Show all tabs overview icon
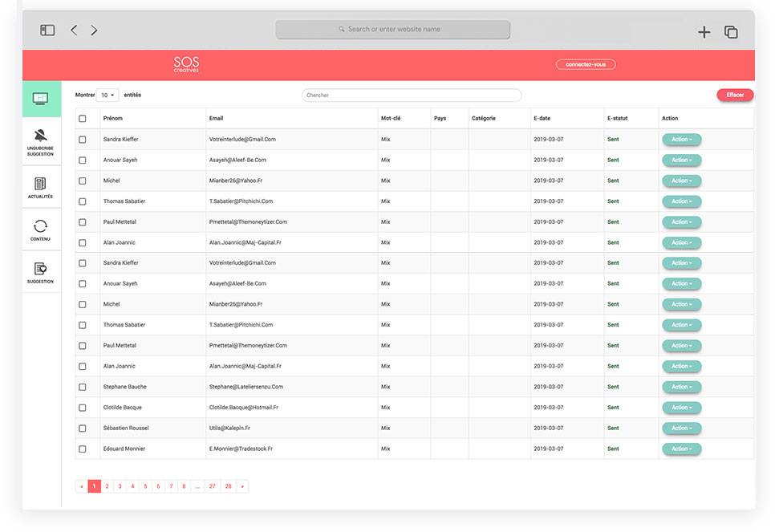775x532 pixels. pos(731,32)
